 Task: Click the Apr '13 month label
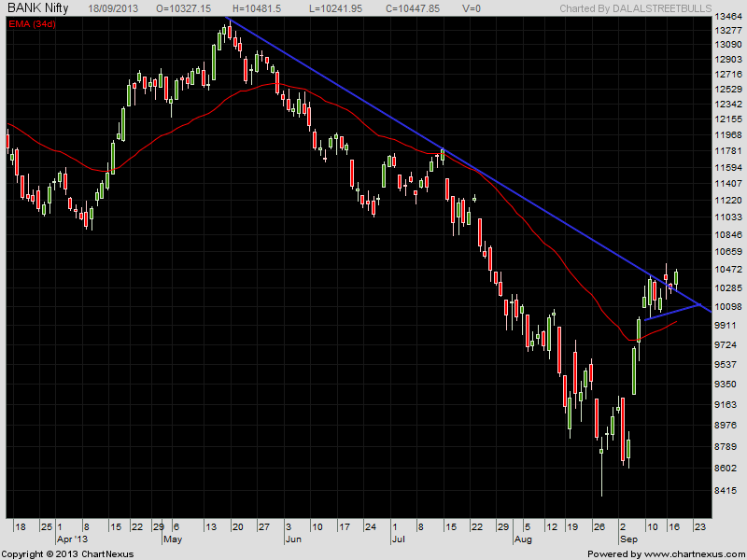pyautogui.click(x=73, y=539)
